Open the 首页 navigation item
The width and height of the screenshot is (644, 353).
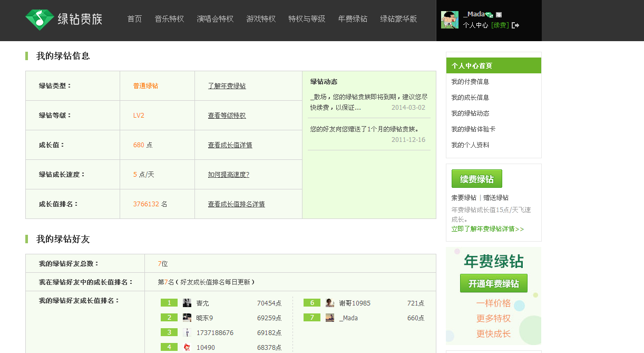(x=134, y=19)
